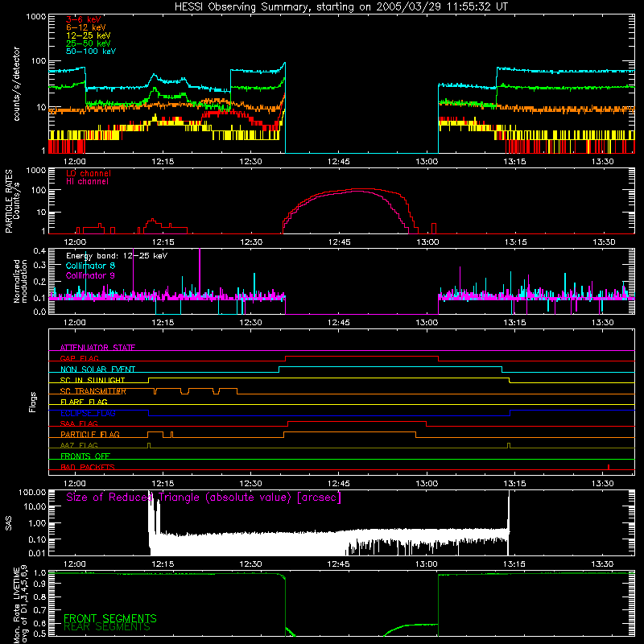Screen dimensions: 644x644
Task: Click the "Normalized modulation" y-axis label
Action: pos(20,281)
